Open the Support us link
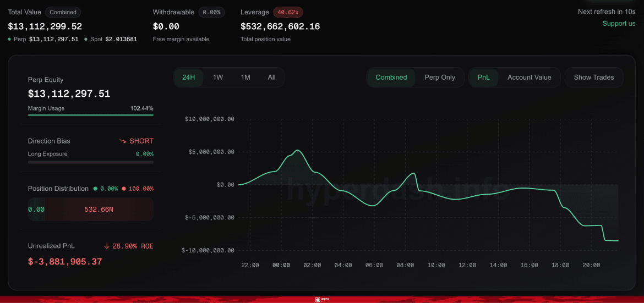644x303 pixels. coord(619,24)
